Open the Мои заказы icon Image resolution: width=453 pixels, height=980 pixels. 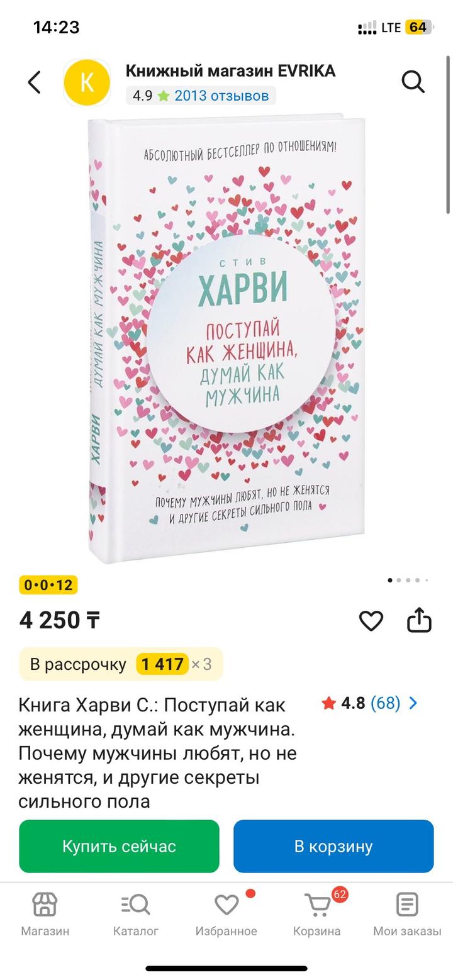pyautogui.click(x=407, y=905)
